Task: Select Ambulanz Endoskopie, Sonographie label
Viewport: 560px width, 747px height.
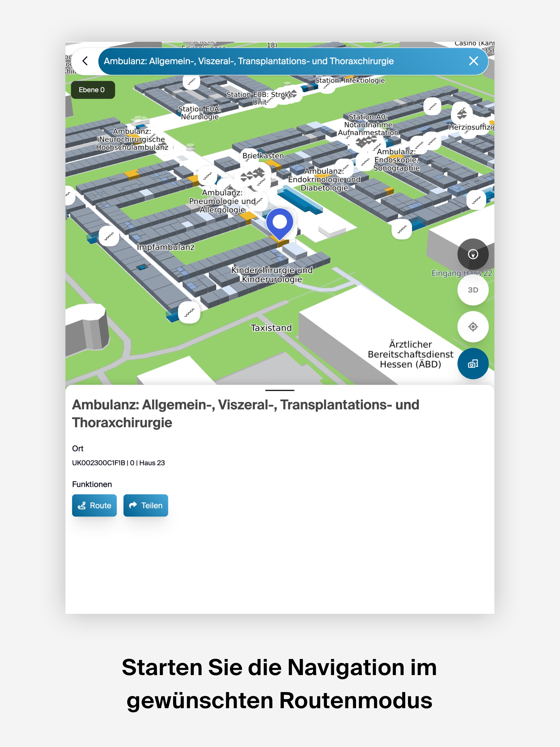Action: coord(396,160)
